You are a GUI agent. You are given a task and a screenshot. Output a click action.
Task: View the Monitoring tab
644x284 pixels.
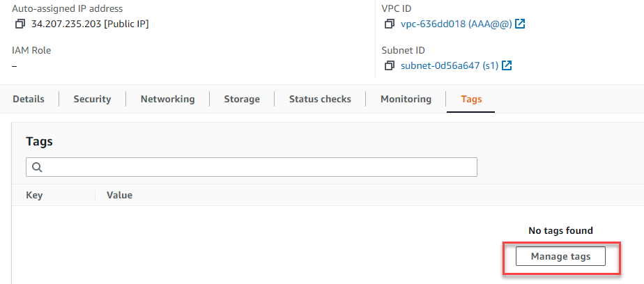(x=406, y=99)
